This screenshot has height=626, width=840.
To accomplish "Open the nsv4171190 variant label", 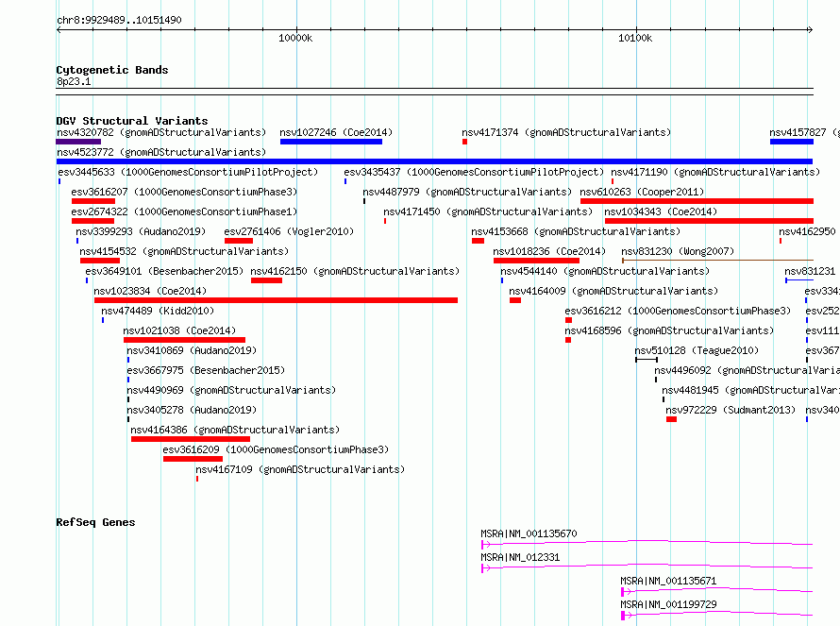I will point(715,172).
